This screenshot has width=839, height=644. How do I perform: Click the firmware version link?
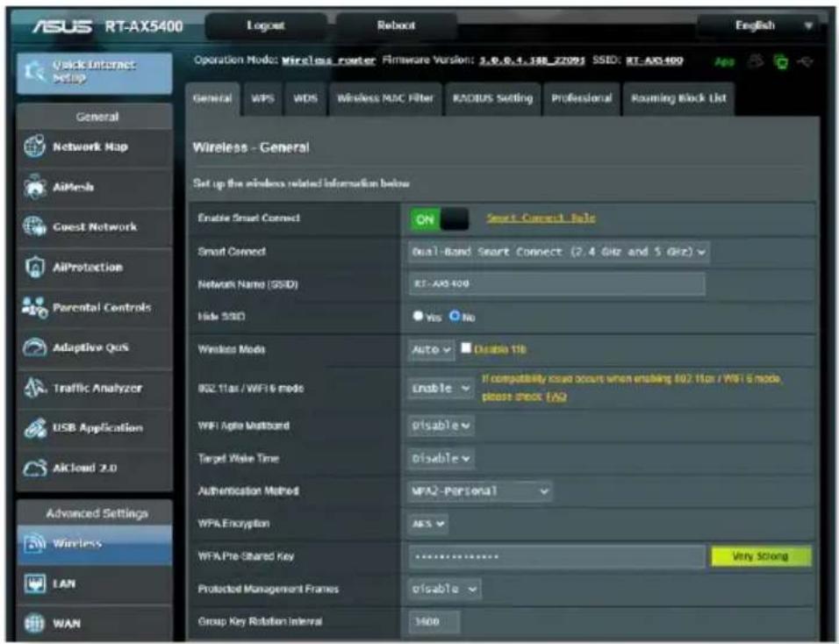532,61
